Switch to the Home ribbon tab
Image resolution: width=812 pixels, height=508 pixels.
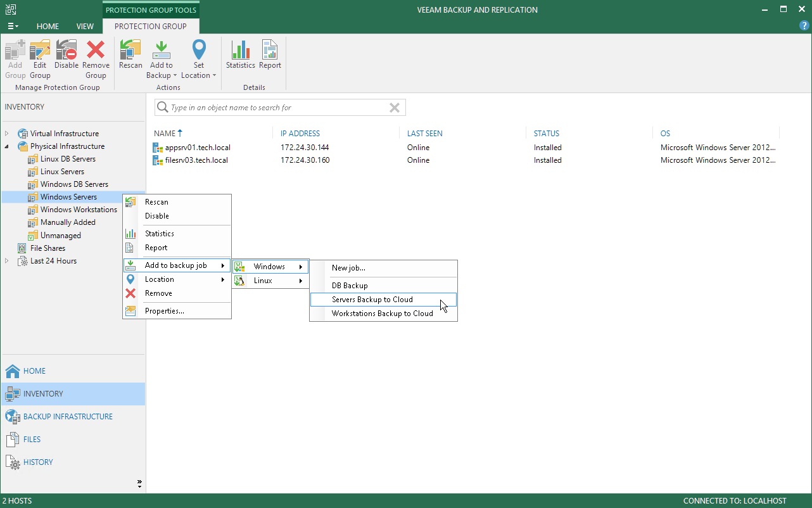coord(48,27)
